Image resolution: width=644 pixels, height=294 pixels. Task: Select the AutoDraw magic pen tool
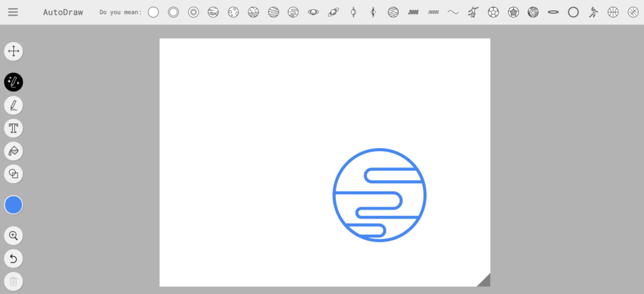[13, 82]
